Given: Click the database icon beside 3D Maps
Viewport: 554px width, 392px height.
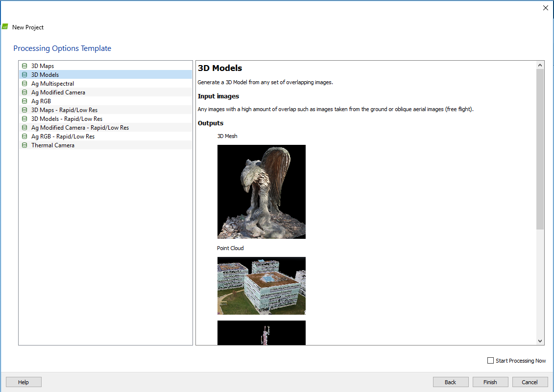Looking at the screenshot, I should point(24,66).
